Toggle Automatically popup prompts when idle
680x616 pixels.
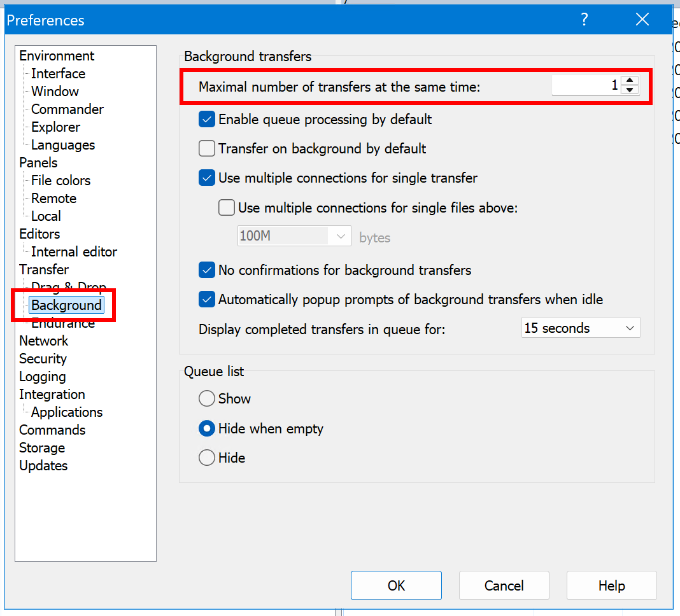207,299
